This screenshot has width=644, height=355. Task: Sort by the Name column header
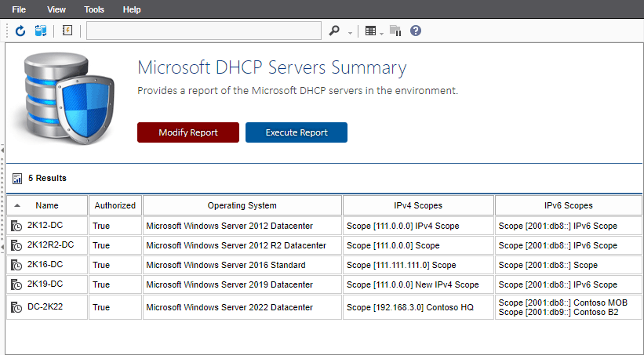(47, 205)
